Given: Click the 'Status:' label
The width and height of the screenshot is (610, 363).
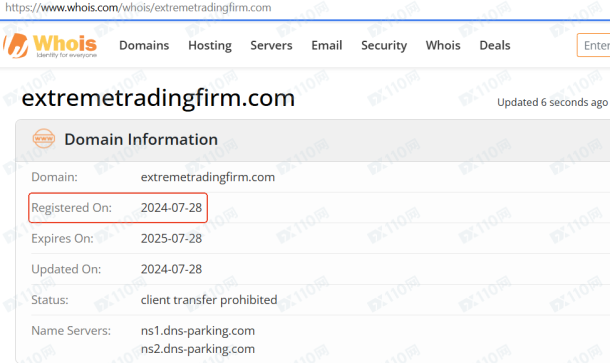Looking at the screenshot, I should (x=50, y=300).
